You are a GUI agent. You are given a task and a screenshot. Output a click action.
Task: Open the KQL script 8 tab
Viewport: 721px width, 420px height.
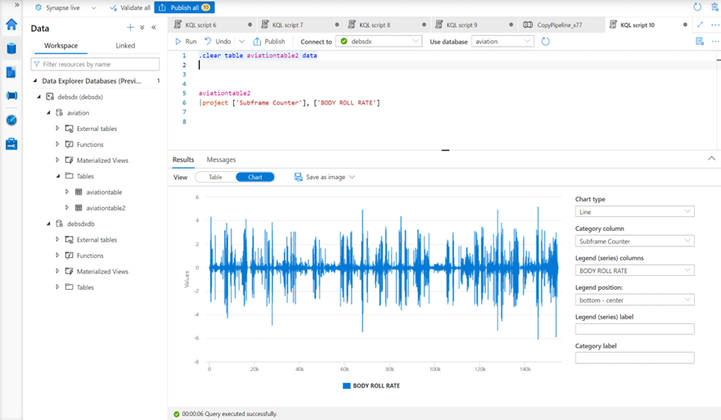[386, 25]
